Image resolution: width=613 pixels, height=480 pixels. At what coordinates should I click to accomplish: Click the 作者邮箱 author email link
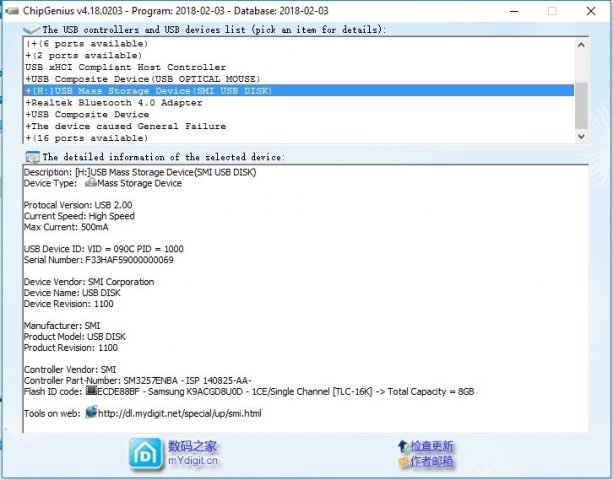pos(431,461)
